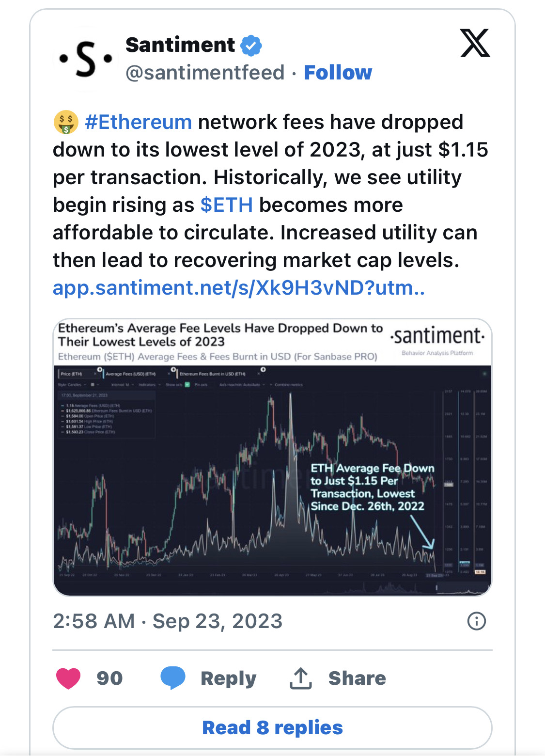Click the Read 8 replies button

coord(272,728)
